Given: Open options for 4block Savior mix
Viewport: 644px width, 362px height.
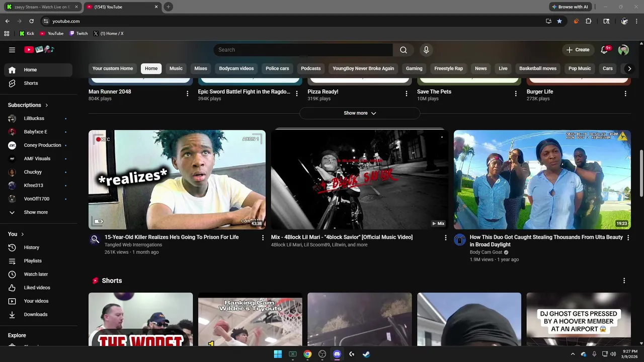Looking at the screenshot, I should click(x=445, y=237).
